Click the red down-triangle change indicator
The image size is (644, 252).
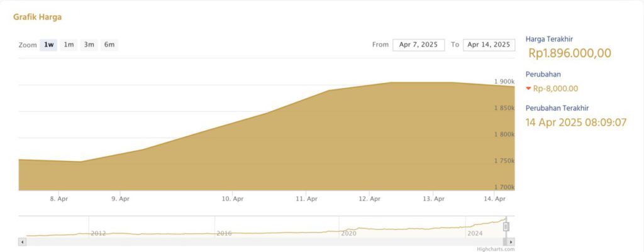pyautogui.click(x=528, y=88)
